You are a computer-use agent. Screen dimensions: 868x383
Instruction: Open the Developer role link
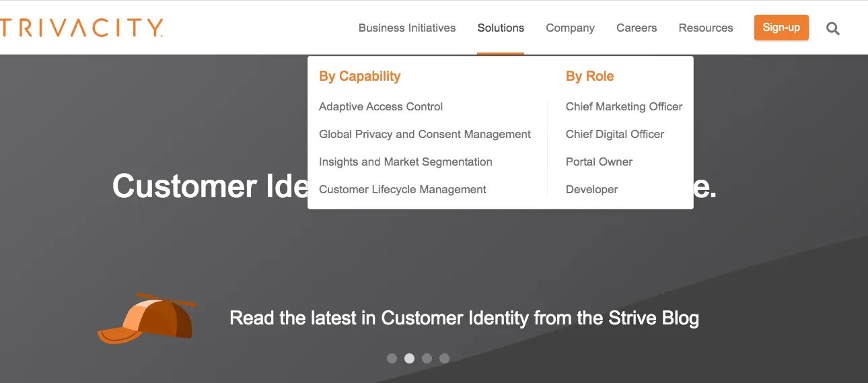click(591, 189)
